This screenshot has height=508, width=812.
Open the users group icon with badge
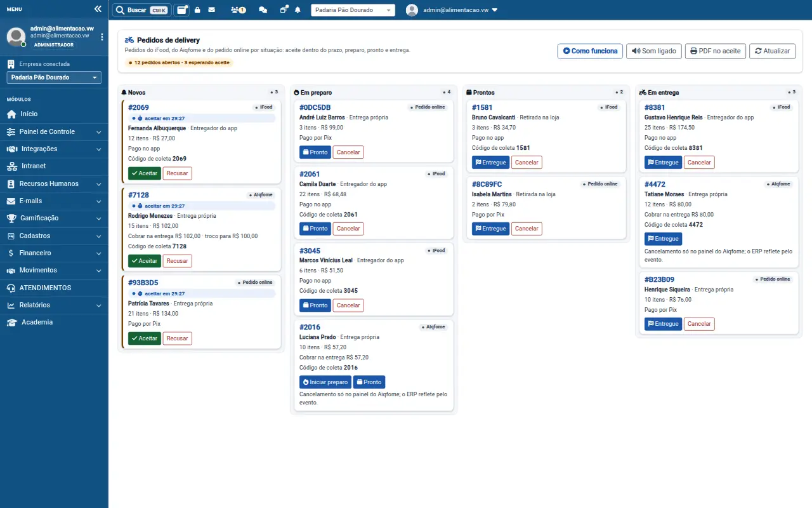click(239, 10)
